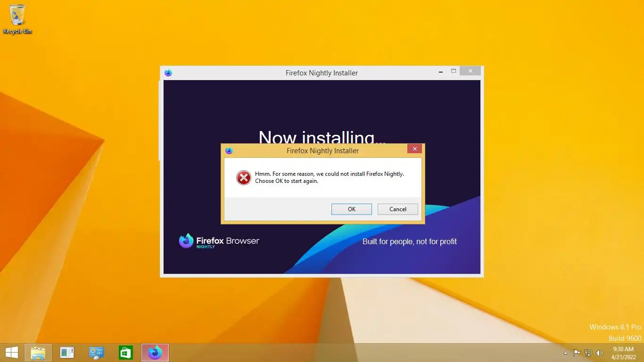Click the main installer window title text
The image size is (644, 362).
(322, 73)
